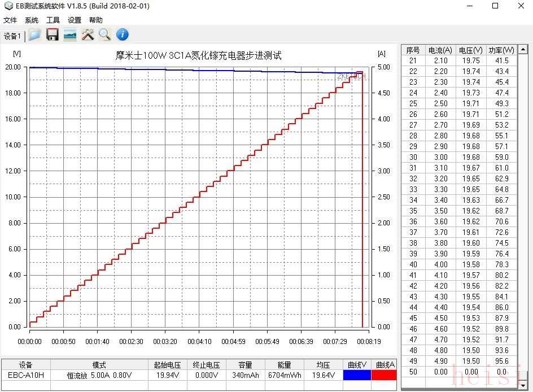This screenshot has width=533, height=392.
Task: Click the EBC-A10H device cell
Action: click(x=26, y=374)
